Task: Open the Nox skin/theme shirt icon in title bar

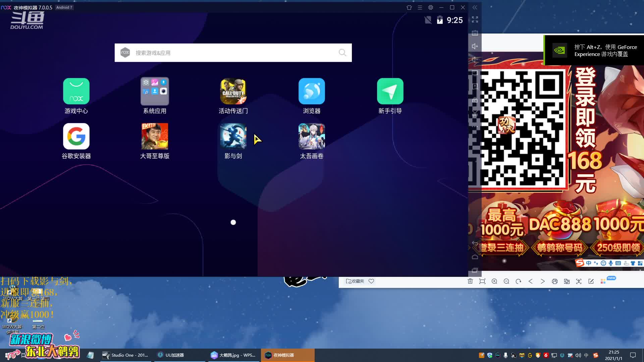Action: [x=409, y=7]
